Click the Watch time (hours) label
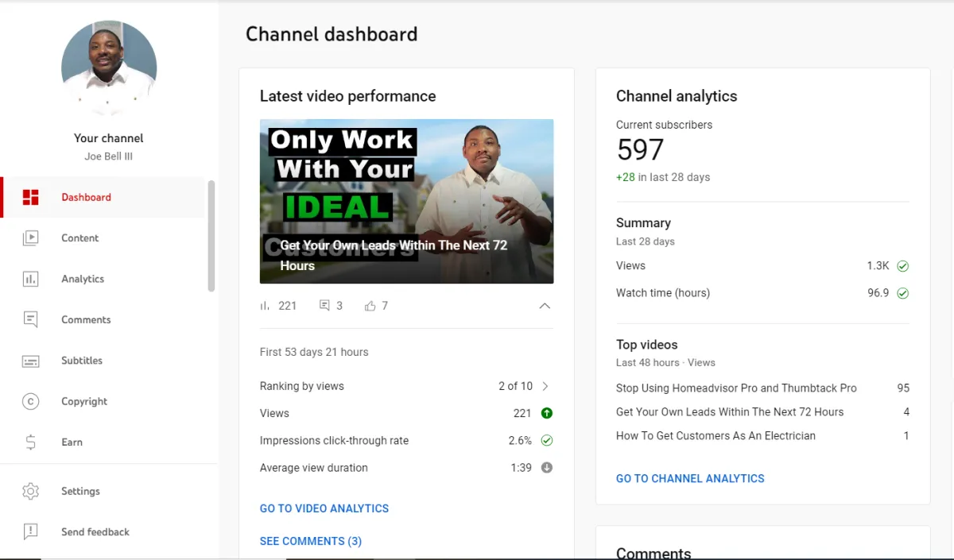The width and height of the screenshot is (954, 560). (663, 293)
